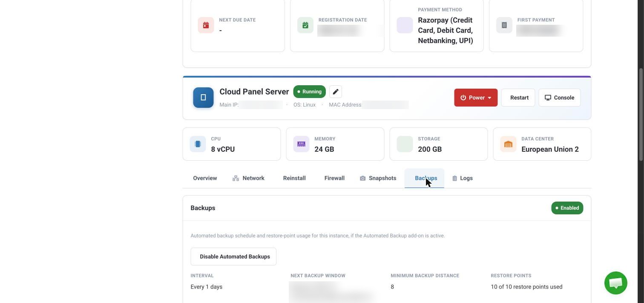
Task: Click the Storage card icon
Action: [405, 144]
